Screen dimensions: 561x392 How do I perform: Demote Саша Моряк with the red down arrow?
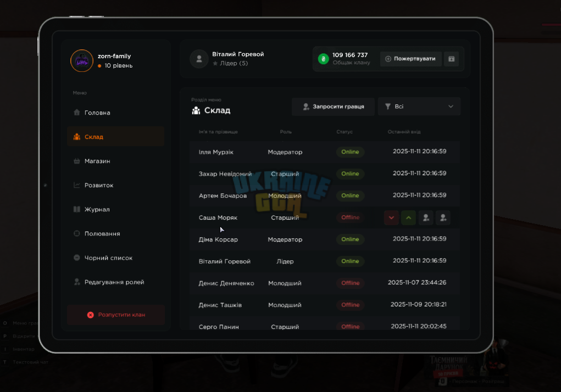[391, 217]
